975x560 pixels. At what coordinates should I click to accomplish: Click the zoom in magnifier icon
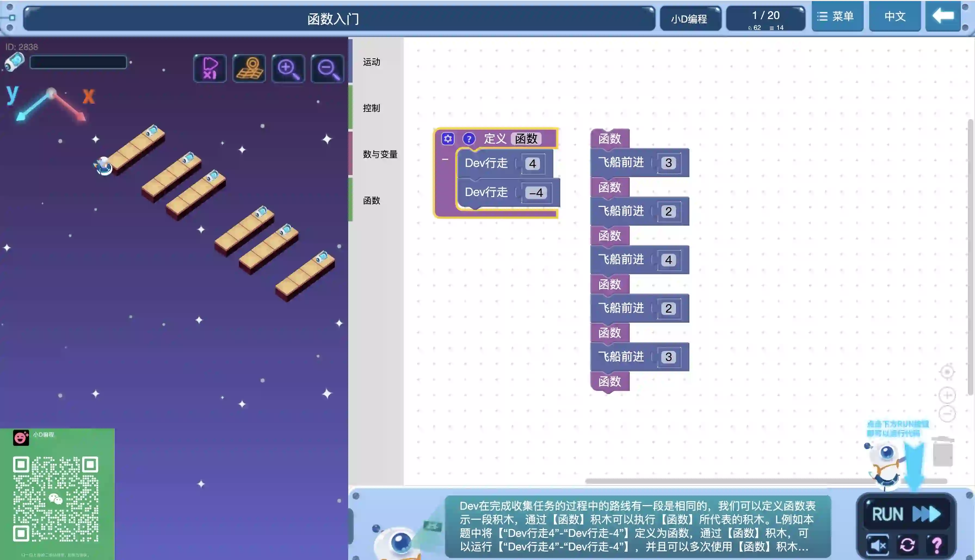coord(288,69)
